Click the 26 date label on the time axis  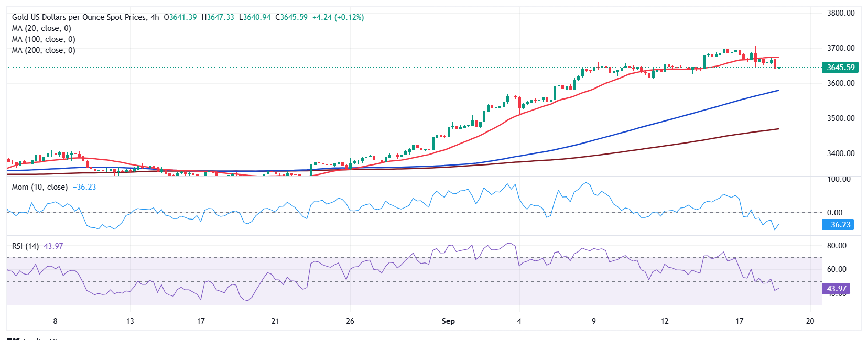point(350,321)
